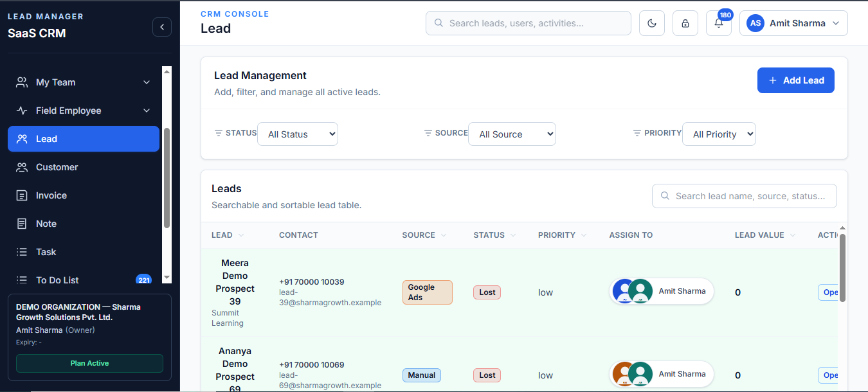Expand Field Employee menu chevron
Image resolution: width=868 pixels, height=392 pixels.
tap(147, 111)
